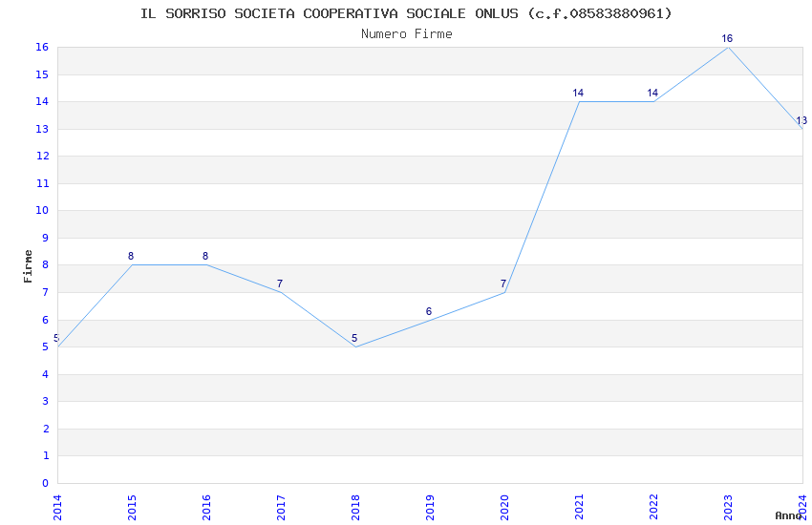Viewport: 812px width, 525px height.
Task: Click y-axis tick value 4
Action: [46, 374]
